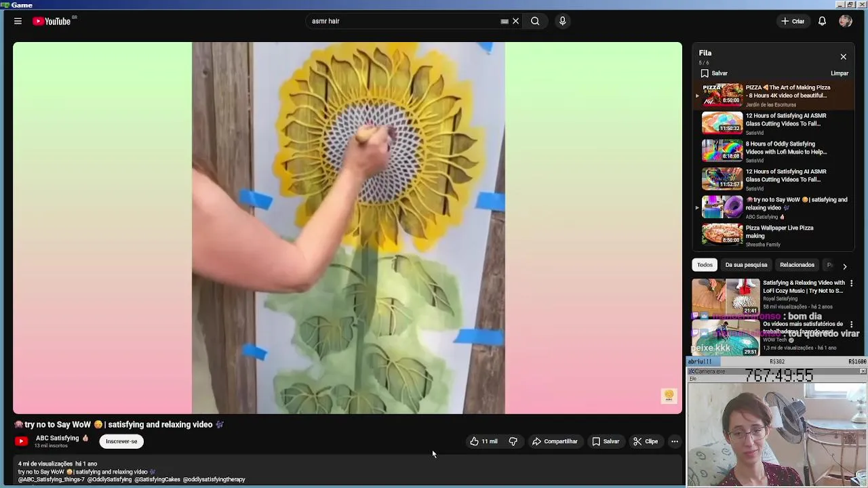Clear the search text with X
This screenshot has height=488, width=868.
click(x=515, y=21)
